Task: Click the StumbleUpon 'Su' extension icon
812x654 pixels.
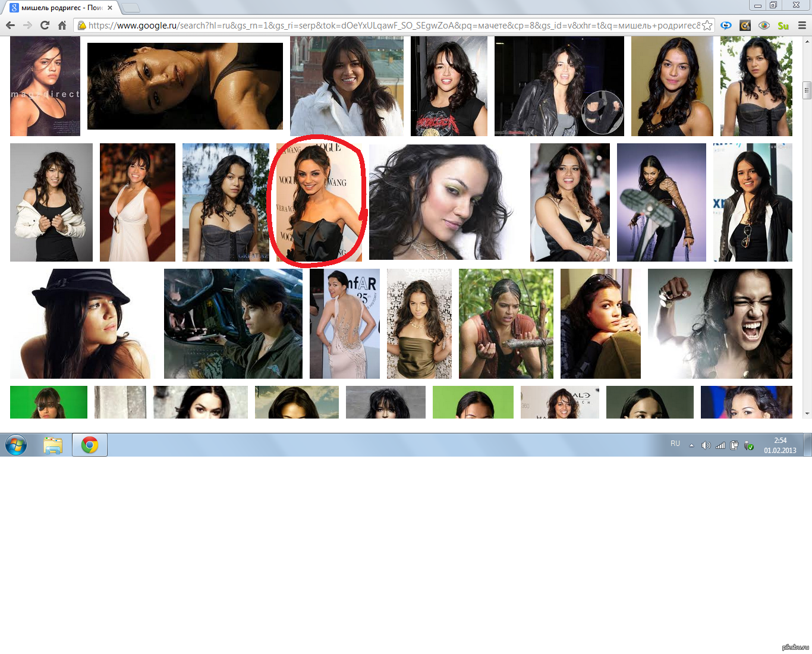Action: point(783,26)
